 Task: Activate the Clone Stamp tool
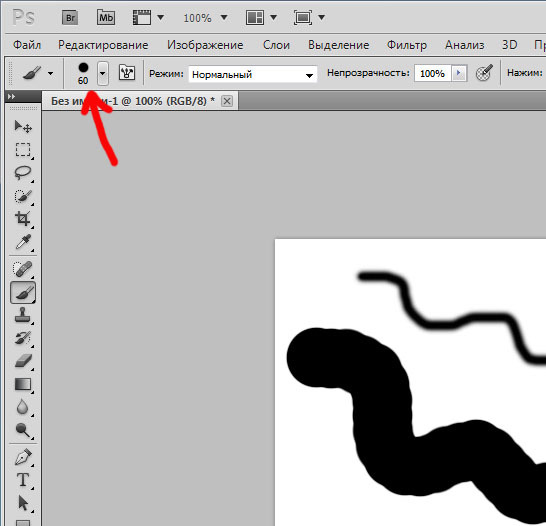pos(23,315)
